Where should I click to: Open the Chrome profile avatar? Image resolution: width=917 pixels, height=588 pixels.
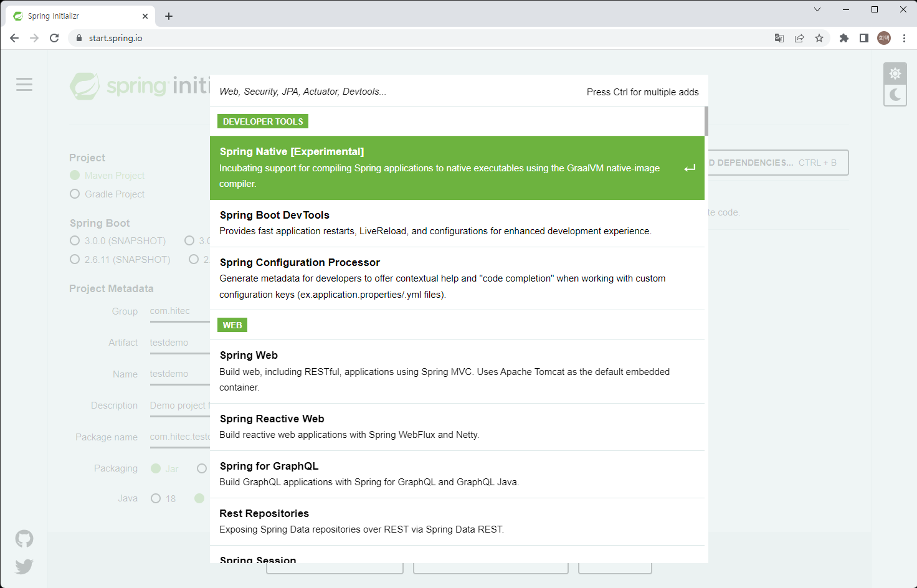click(x=884, y=38)
